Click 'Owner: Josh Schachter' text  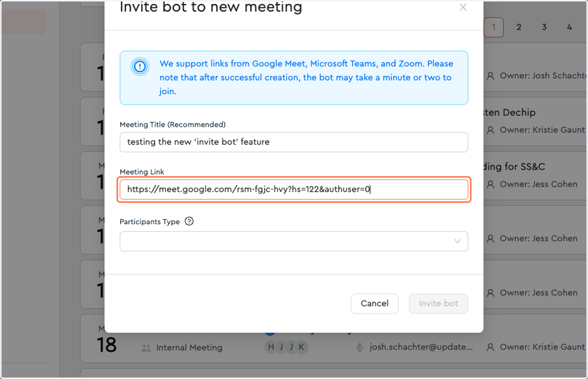(x=543, y=76)
